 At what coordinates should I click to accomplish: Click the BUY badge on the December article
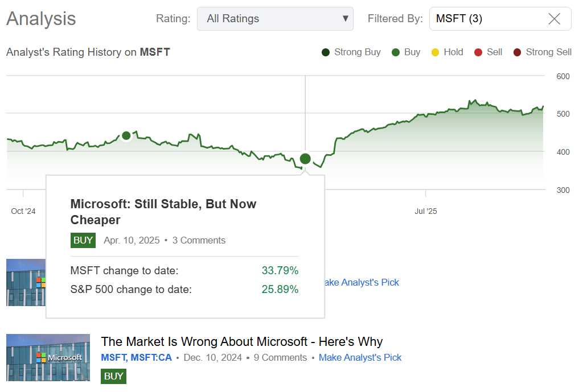tap(113, 376)
